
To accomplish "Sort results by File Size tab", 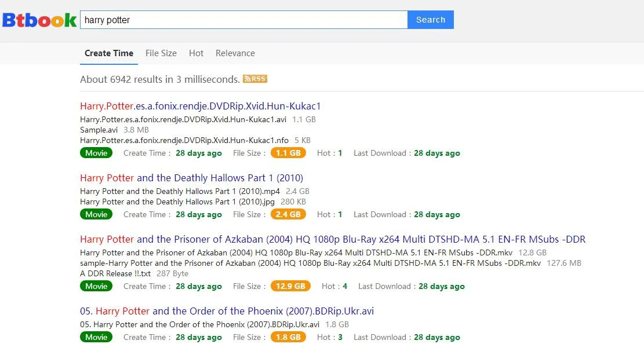I will (x=161, y=53).
